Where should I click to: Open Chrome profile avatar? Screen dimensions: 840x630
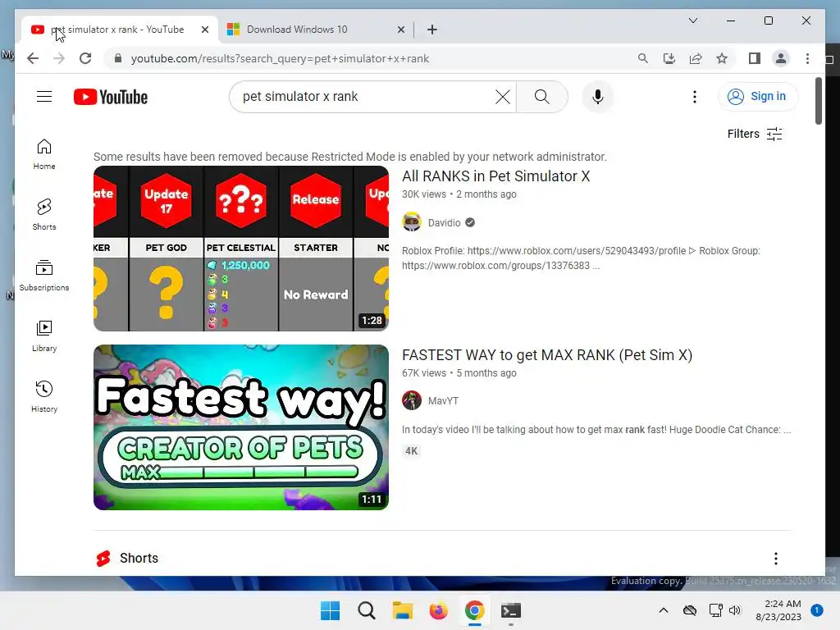click(781, 58)
